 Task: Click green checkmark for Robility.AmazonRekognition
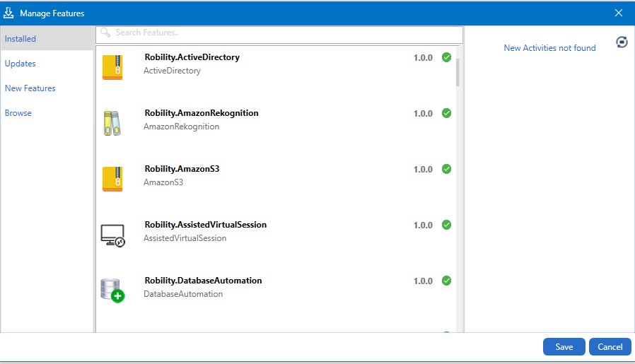[446, 113]
